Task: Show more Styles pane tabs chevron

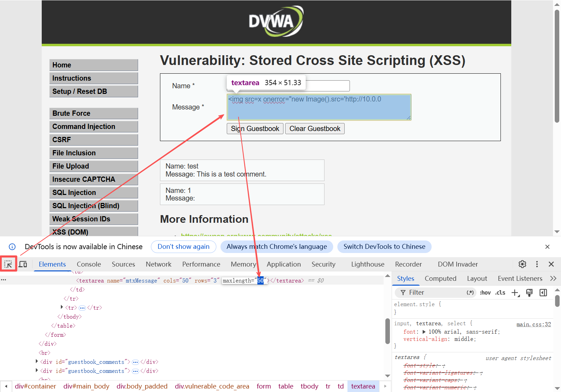Action: coord(553,278)
